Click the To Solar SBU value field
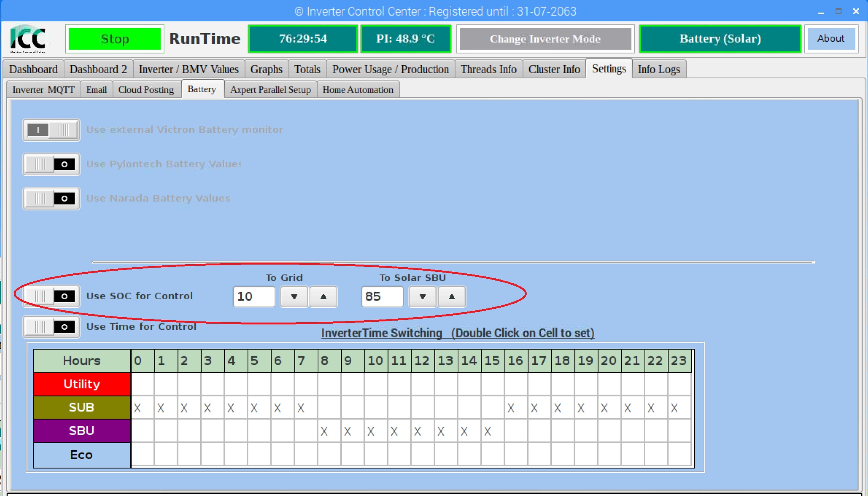This screenshot has width=868, height=496. (382, 297)
